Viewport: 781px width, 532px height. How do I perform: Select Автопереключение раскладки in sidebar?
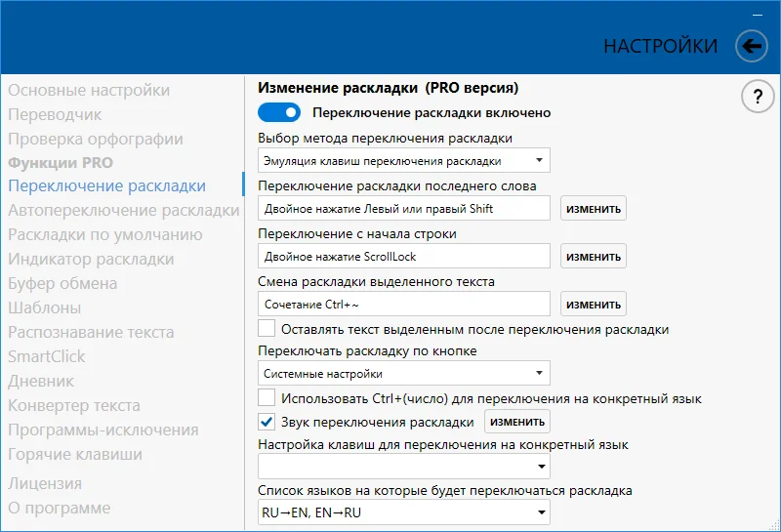(124, 210)
